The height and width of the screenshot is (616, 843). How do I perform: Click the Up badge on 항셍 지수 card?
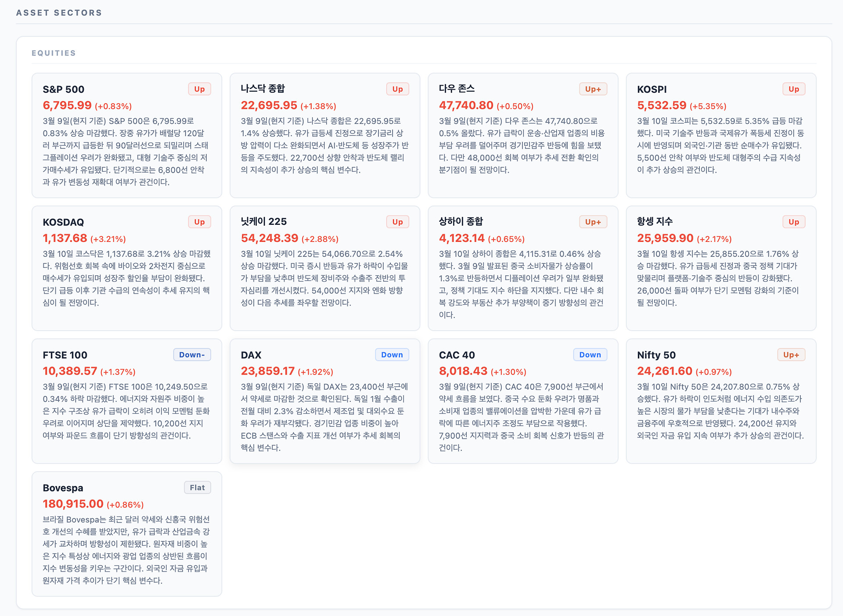(793, 222)
